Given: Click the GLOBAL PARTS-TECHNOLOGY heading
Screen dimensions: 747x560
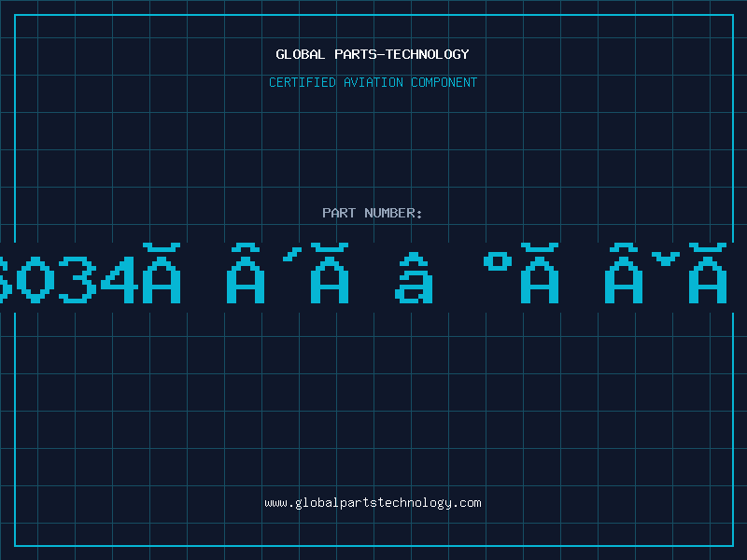Looking at the screenshot, I should coord(373,54).
